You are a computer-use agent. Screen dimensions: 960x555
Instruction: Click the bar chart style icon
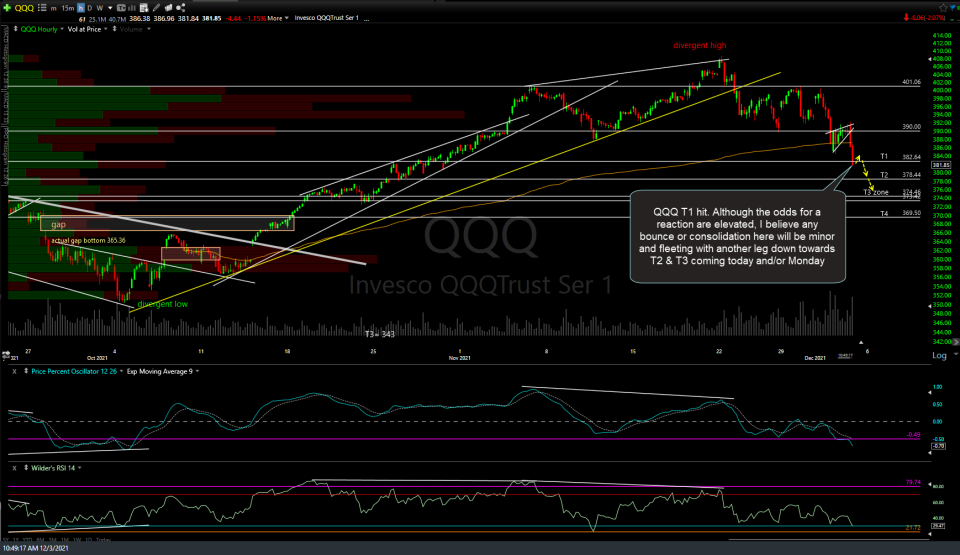132,7
